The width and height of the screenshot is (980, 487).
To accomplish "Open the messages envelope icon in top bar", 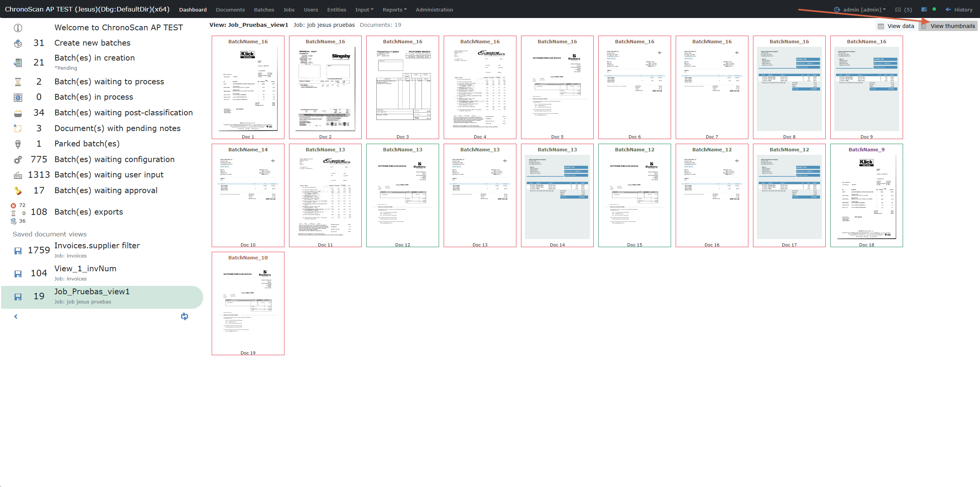I will (x=898, y=10).
